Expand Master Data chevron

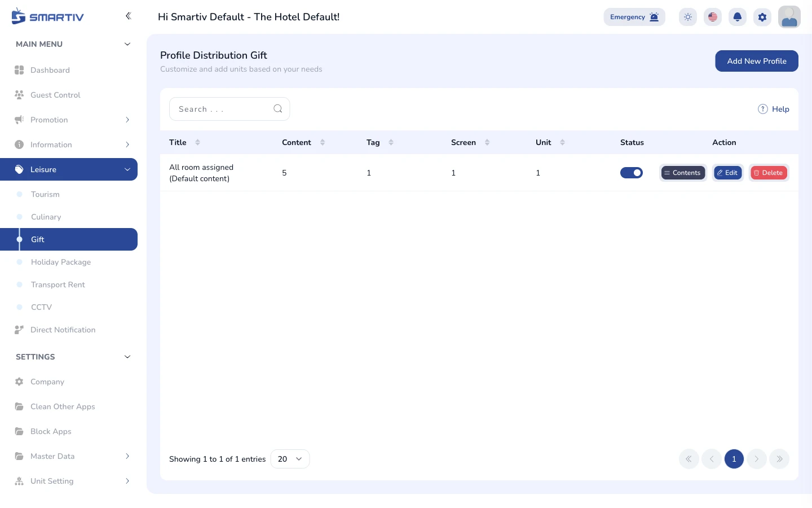point(127,456)
